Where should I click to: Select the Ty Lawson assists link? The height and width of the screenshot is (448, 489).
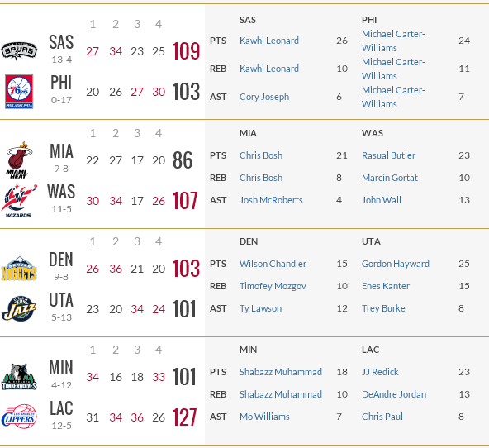point(260,308)
